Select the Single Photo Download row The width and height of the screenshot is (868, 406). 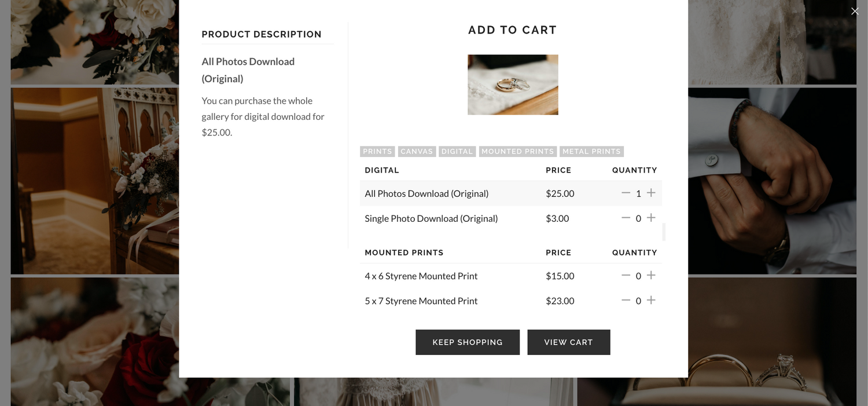tap(510, 218)
